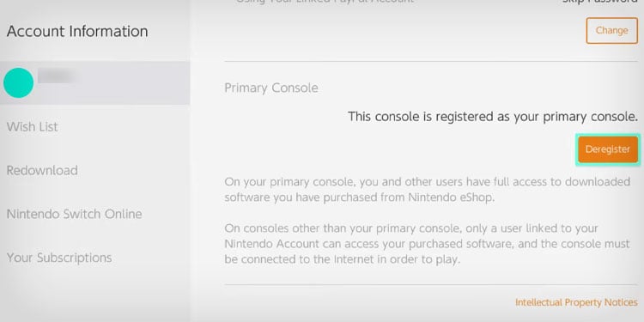
Task: Click the paragraph about full access on primary console
Action: point(427,190)
